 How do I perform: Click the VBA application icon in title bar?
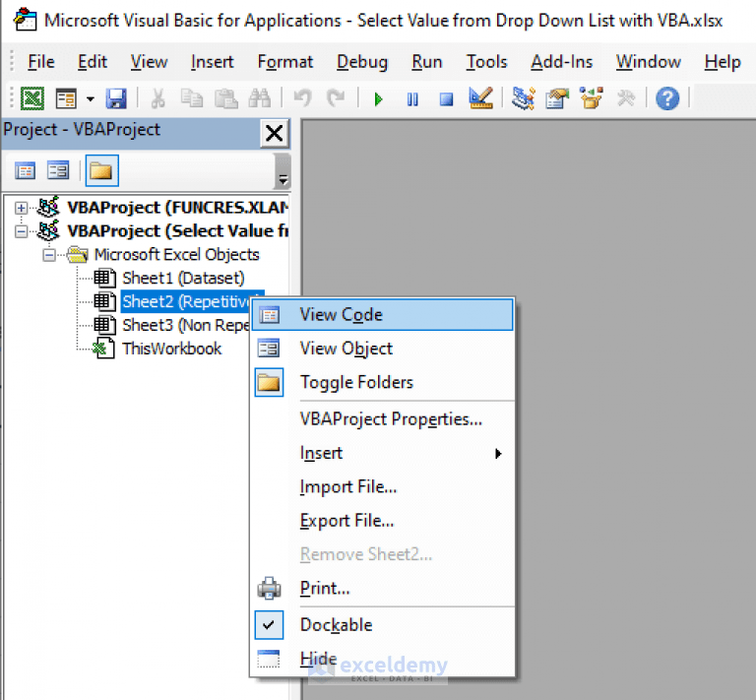(x=25, y=20)
